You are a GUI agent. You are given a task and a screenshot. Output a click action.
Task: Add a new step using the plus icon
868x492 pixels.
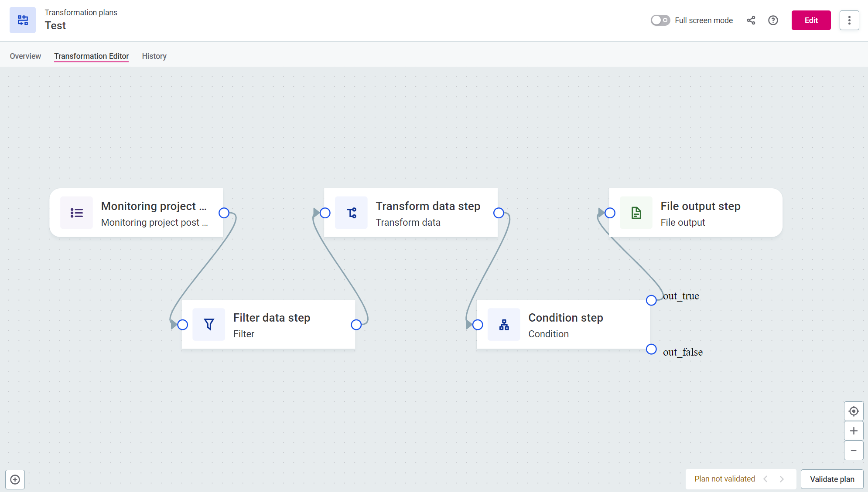(14, 479)
